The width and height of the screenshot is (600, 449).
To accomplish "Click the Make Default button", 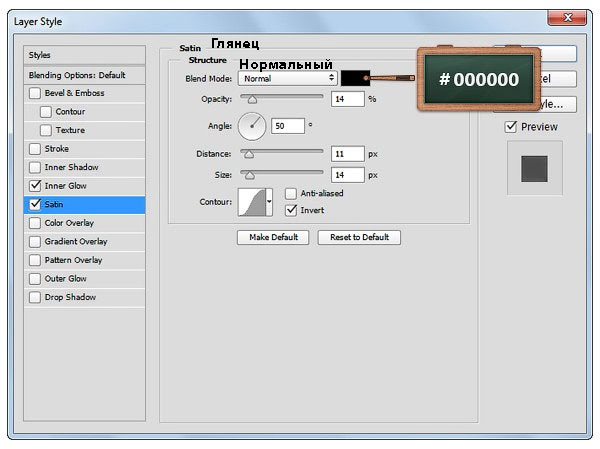I will coord(273,237).
